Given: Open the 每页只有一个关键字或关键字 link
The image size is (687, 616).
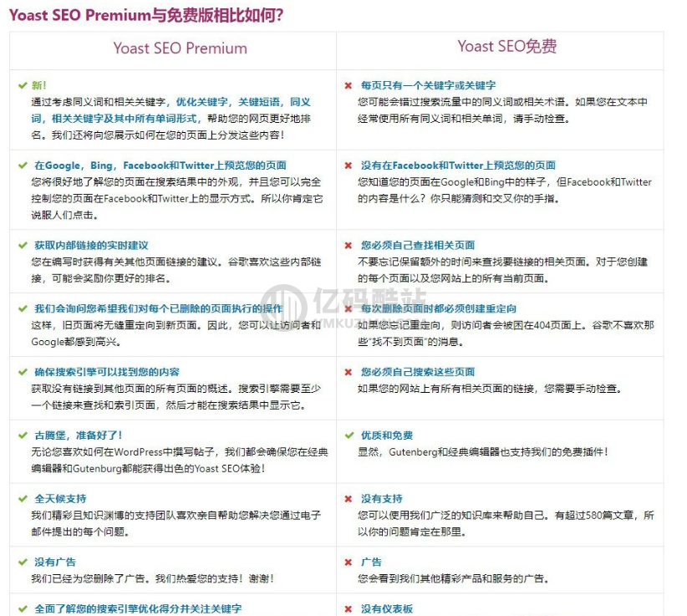Looking at the screenshot, I should point(428,85).
